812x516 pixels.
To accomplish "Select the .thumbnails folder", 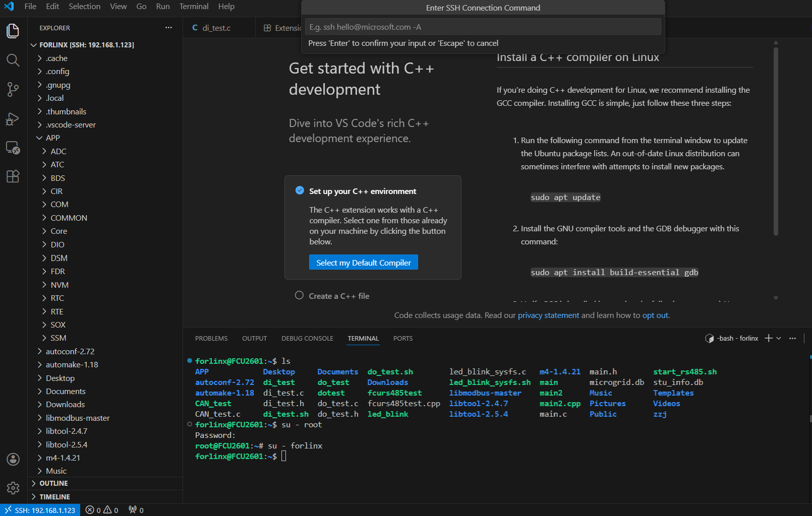I will click(106, 111).
